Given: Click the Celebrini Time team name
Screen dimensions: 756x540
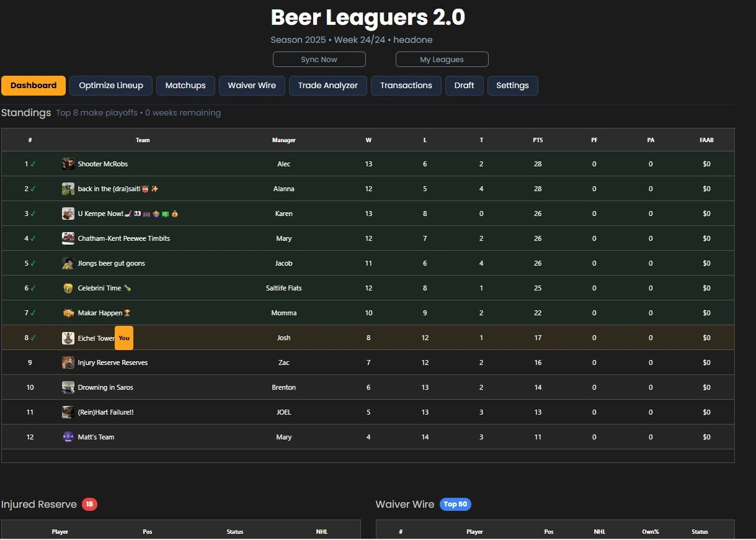Looking at the screenshot, I should 99,288.
